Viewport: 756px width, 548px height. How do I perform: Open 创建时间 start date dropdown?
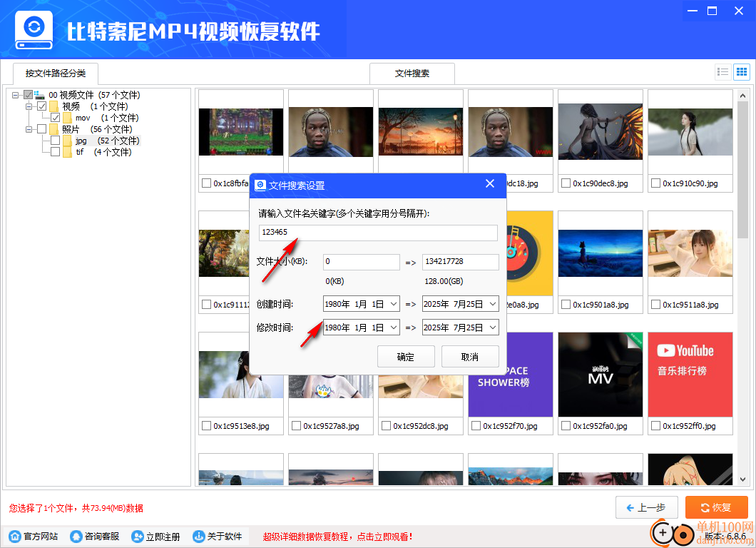[394, 304]
